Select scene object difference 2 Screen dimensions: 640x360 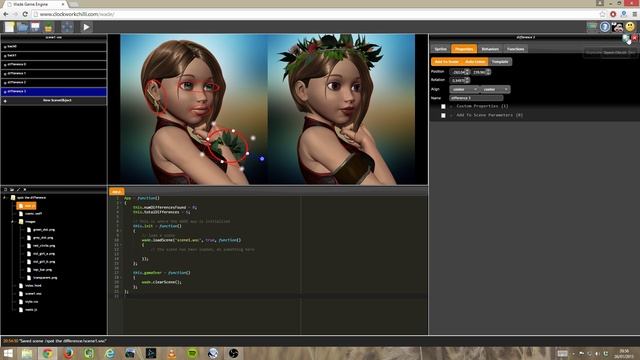point(53,82)
